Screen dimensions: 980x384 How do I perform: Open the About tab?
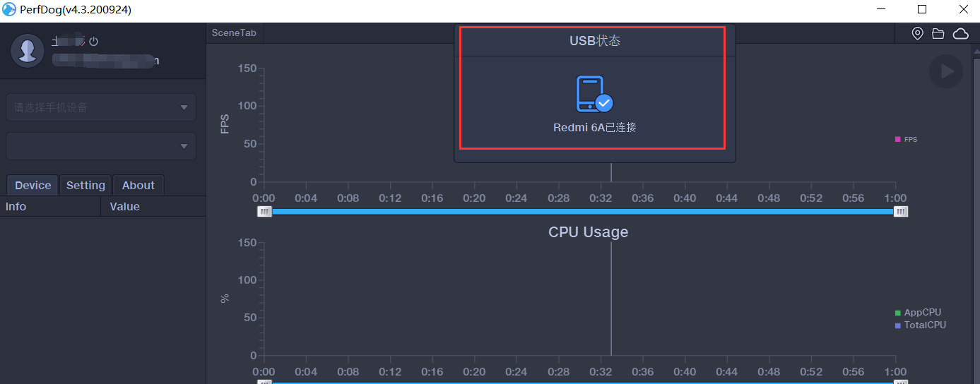(x=138, y=185)
